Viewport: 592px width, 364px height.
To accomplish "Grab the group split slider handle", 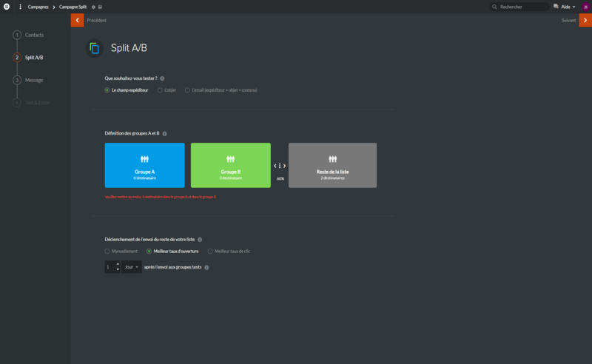I will (280, 166).
